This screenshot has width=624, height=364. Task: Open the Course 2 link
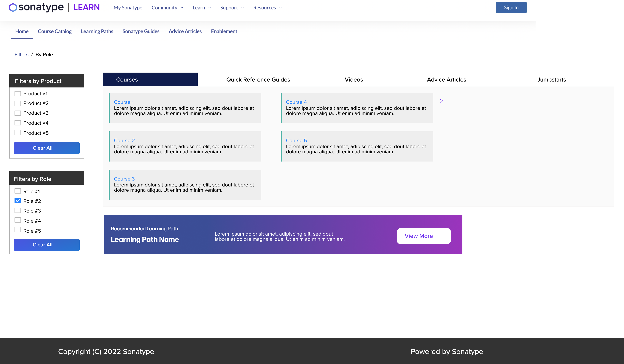124,140
